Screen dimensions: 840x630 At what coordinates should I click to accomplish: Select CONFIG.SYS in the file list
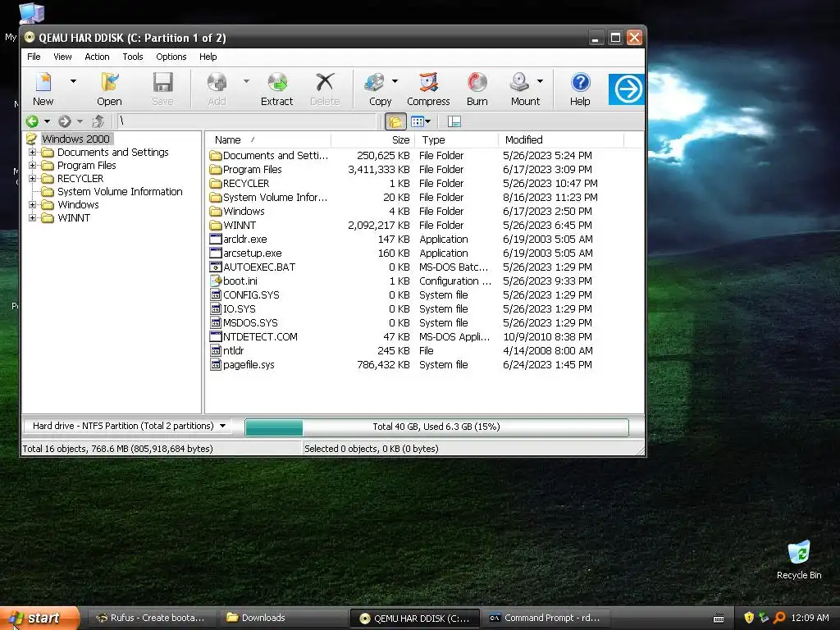pyautogui.click(x=251, y=295)
